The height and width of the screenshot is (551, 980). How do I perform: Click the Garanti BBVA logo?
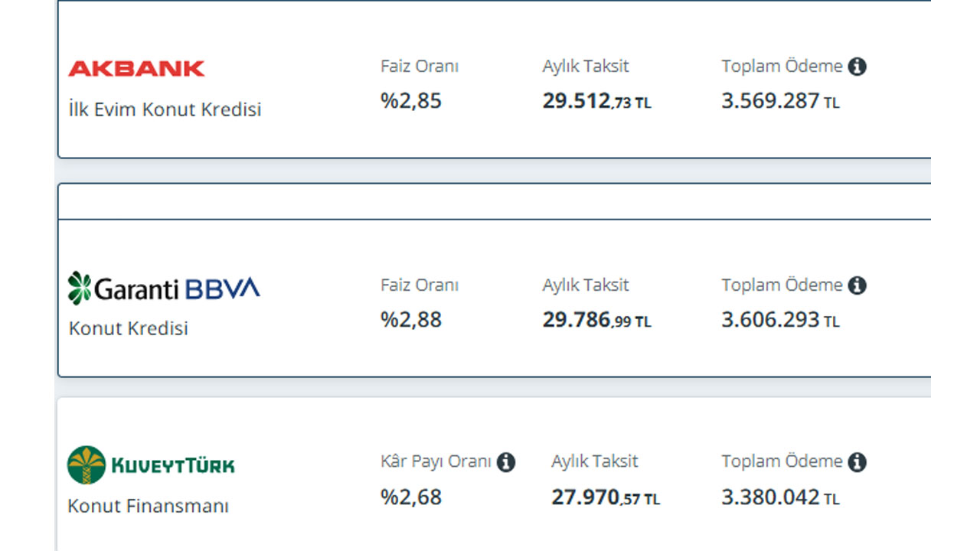pyautogui.click(x=164, y=289)
